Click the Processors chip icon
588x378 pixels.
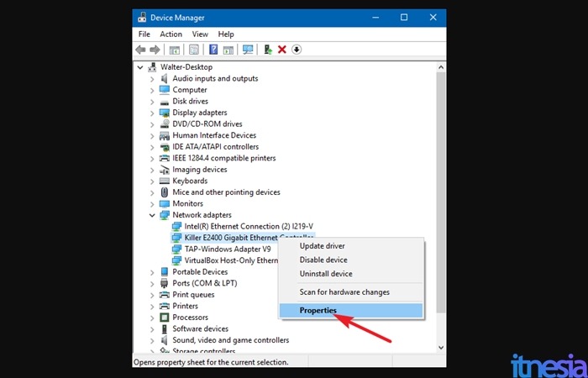click(x=165, y=318)
